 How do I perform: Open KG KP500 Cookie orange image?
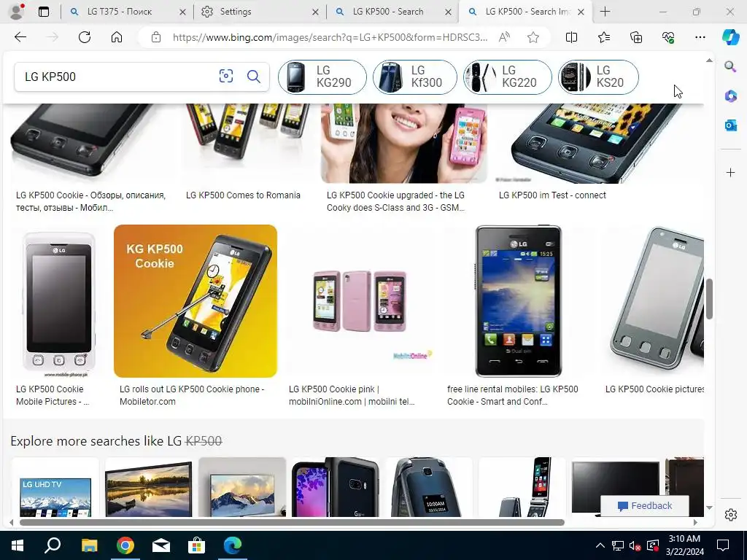coord(196,301)
